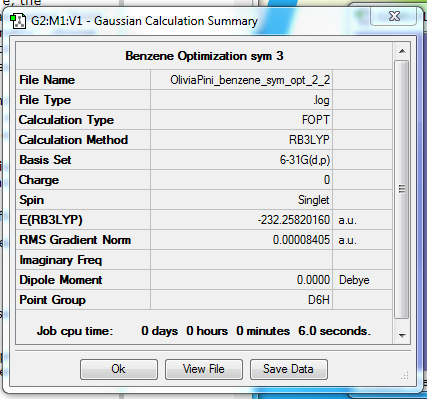Click the 'Benzene Optimization sym 3' title
The height and width of the screenshot is (399, 427).
204,56
